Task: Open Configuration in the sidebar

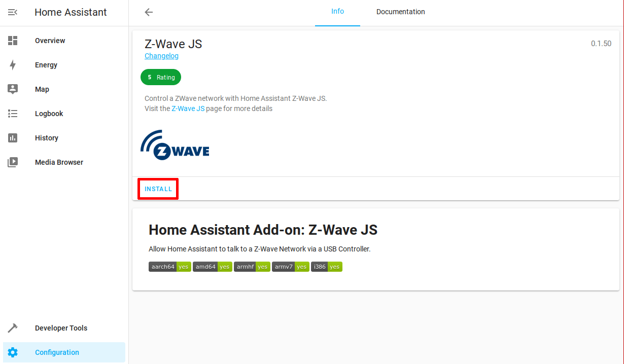Action: pos(64,352)
